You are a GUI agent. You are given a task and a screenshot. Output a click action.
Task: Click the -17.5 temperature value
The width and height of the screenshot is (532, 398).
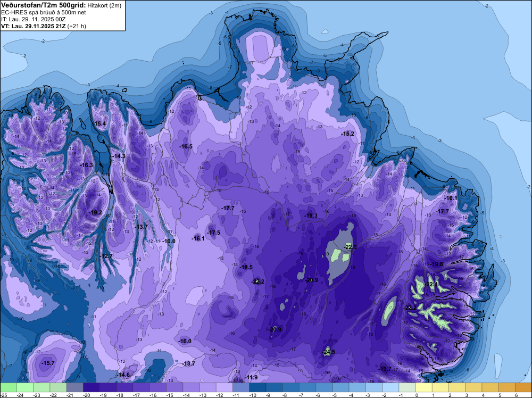point(213,233)
